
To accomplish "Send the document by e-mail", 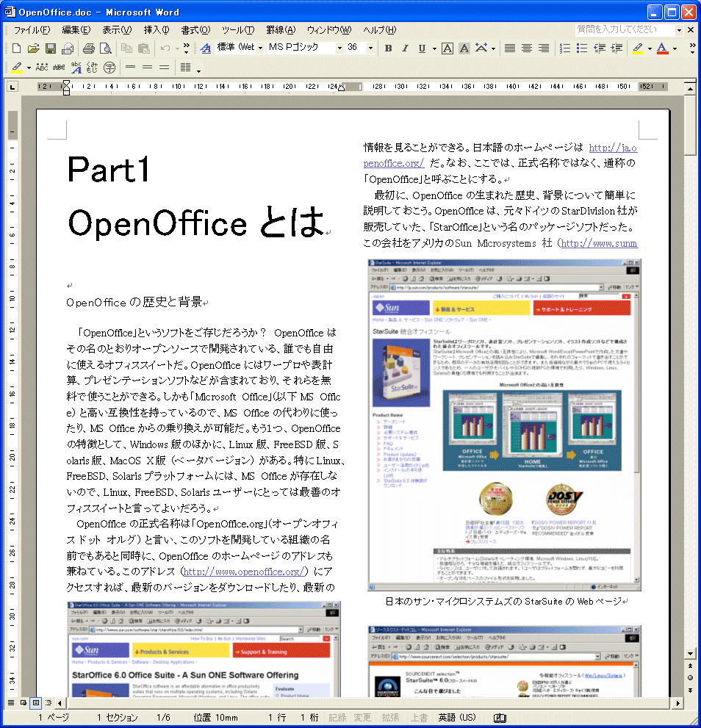I will (x=68, y=48).
